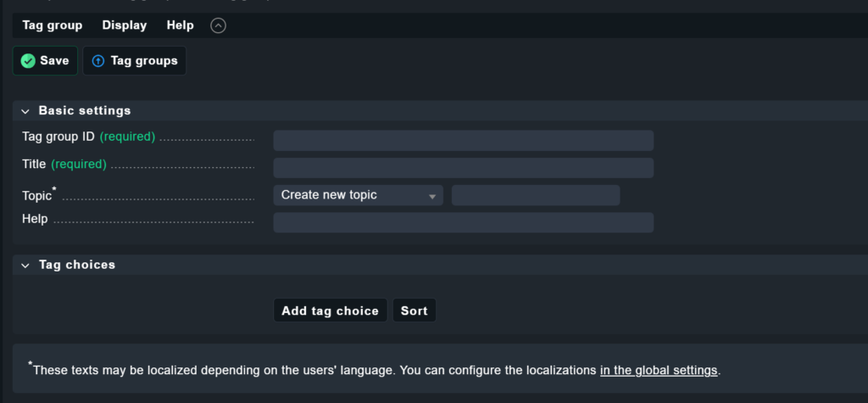Viewport: 868px width, 403px height.
Task: Click the blue up-arrow icon on Tag groups
Action: coord(98,61)
